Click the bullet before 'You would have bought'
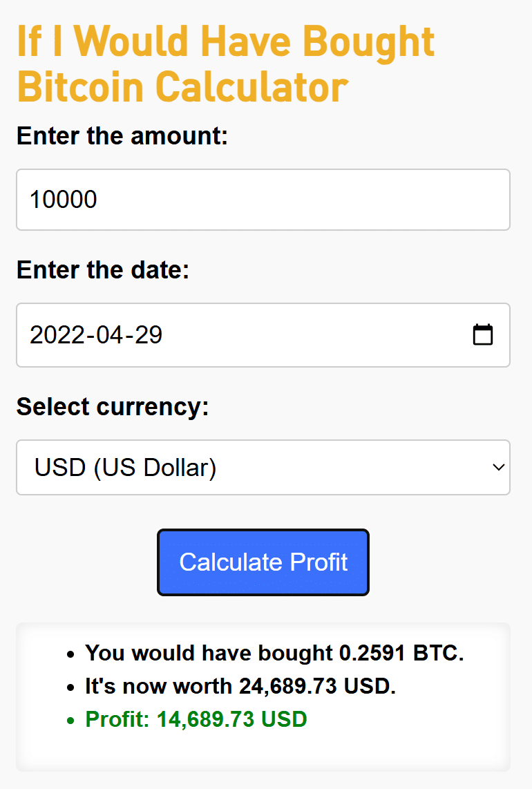The height and width of the screenshot is (789, 532). point(70,653)
